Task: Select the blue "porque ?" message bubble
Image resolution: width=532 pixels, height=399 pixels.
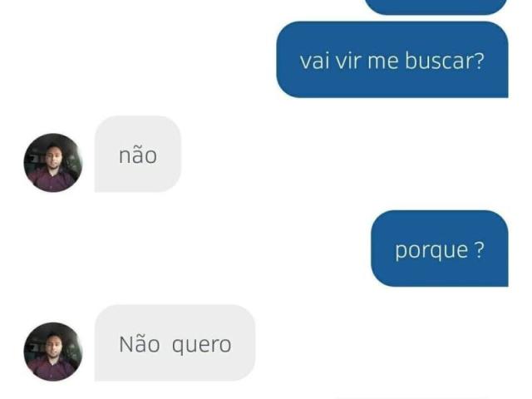Action: pyautogui.click(x=440, y=249)
